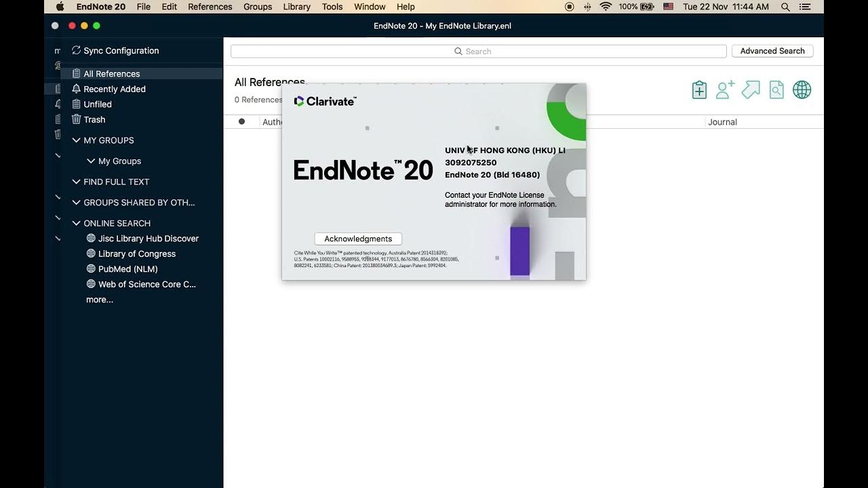The height and width of the screenshot is (488, 868).
Task: Select Web of Science Core C... search
Action: pyautogui.click(x=141, y=284)
